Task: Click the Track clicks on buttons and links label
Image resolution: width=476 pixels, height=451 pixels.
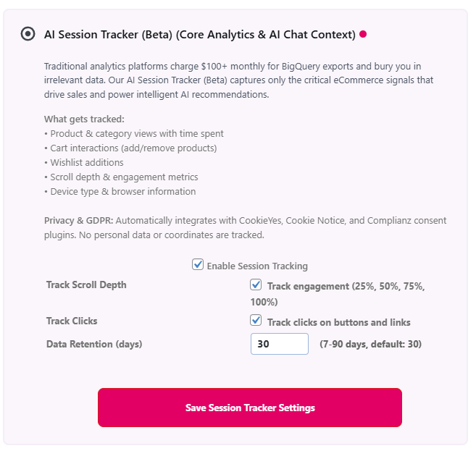Action: tap(338, 322)
